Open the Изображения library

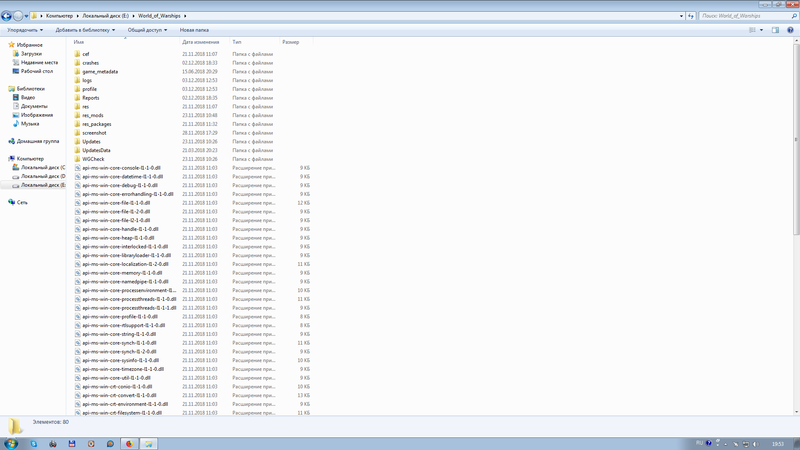tap(37, 115)
